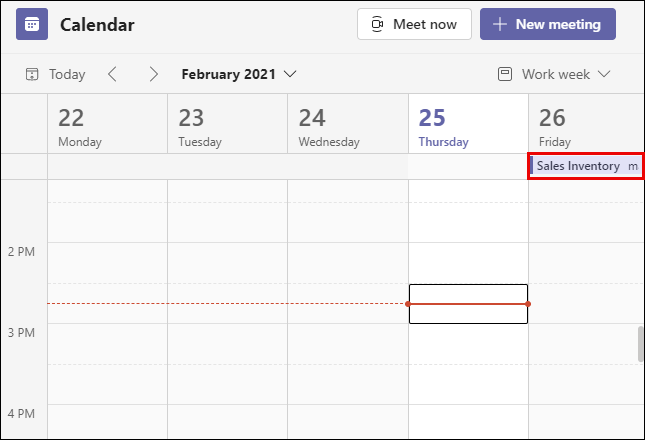This screenshot has height=440, width=645.
Task: Click the plus icon on New meeting
Action: pyautogui.click(x=499, y=24)
